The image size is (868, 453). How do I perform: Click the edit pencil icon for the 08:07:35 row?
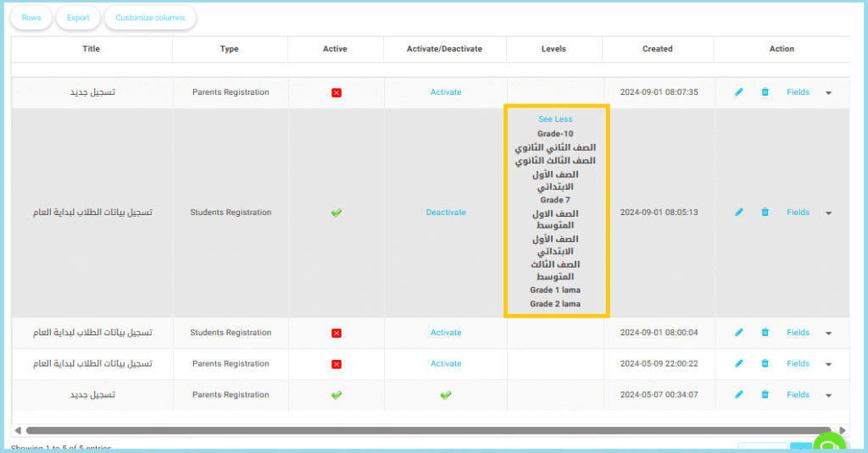(x=738, y=92)
